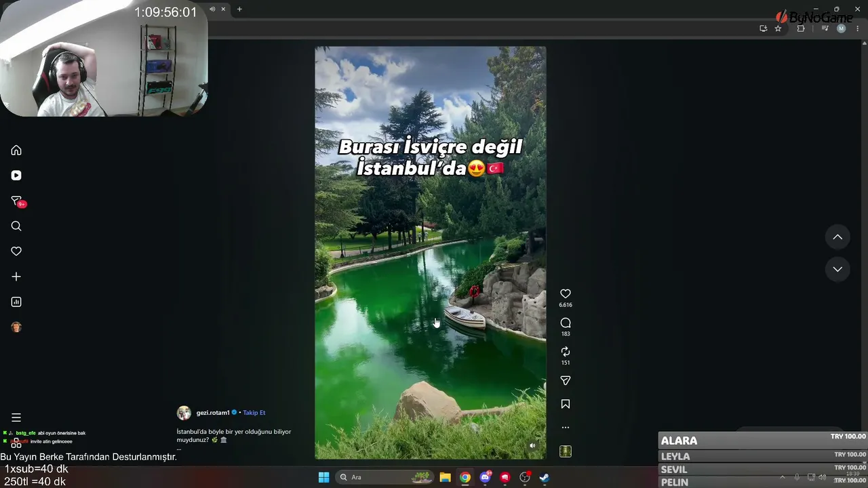Open the reel's audio thumbnail
The height and width of the screenshot is (488, 868).
pyautogui.click(x=566, y=451)
